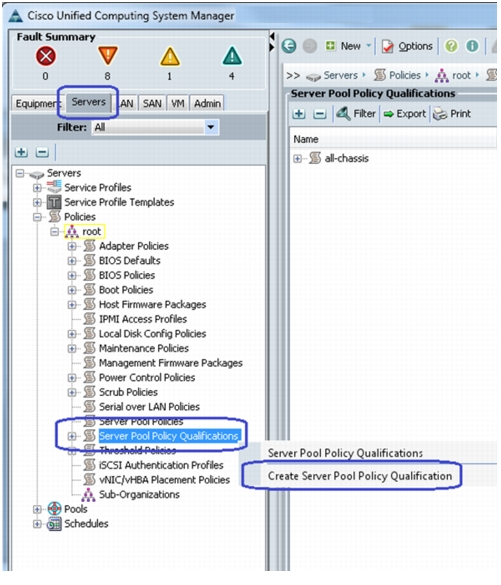501x585 pixels.
Task: Collapse the Policies tree node
Action: [x=37, y=217]
